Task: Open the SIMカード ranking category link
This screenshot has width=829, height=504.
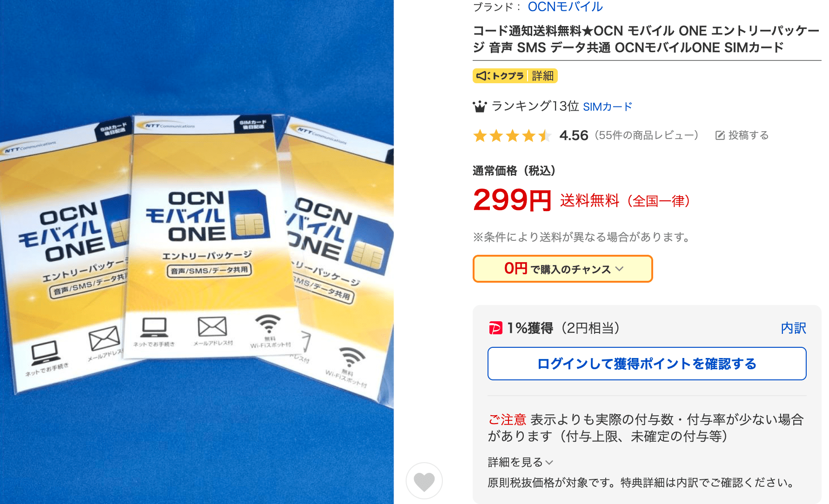Action: [607, 107]
